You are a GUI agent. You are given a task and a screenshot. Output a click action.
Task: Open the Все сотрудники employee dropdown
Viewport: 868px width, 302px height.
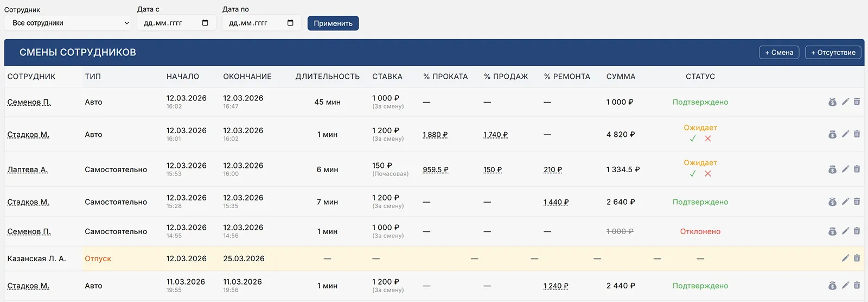point(68,23)
